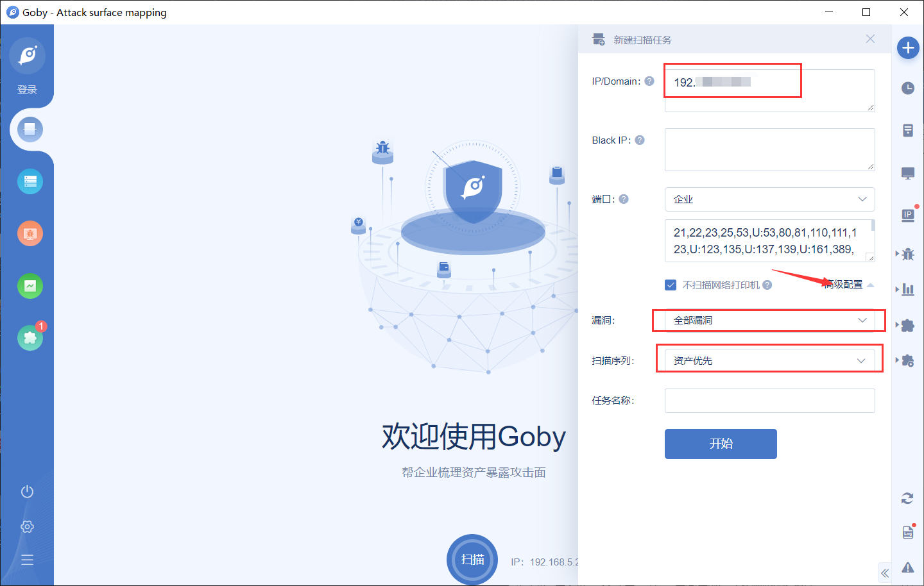Open the hamburger menu at sidebar bottom

pos(27,560)
